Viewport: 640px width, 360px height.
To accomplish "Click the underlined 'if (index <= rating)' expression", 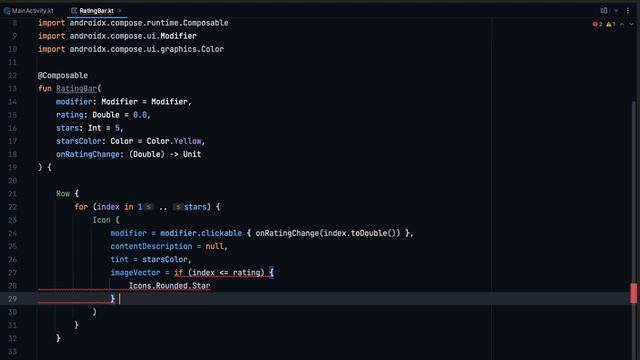I will click(219, 273).
